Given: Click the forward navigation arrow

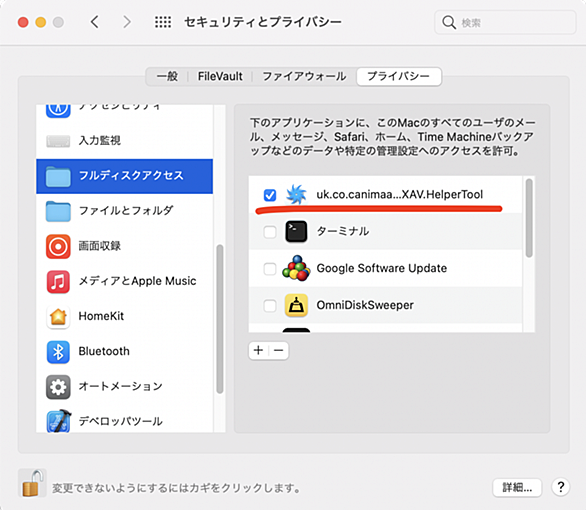Looking at the screenshot, I should (127, 22).
